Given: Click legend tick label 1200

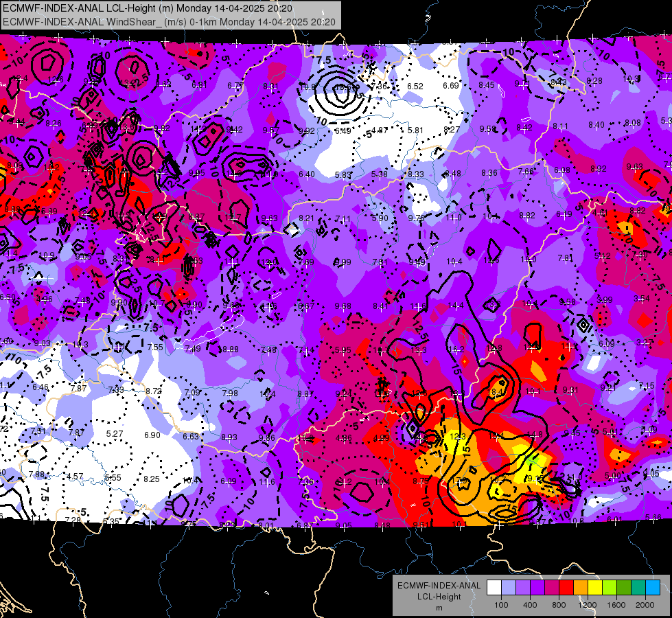Looking at the screenshot, I should pyautogui.click(x=587, y=605).
